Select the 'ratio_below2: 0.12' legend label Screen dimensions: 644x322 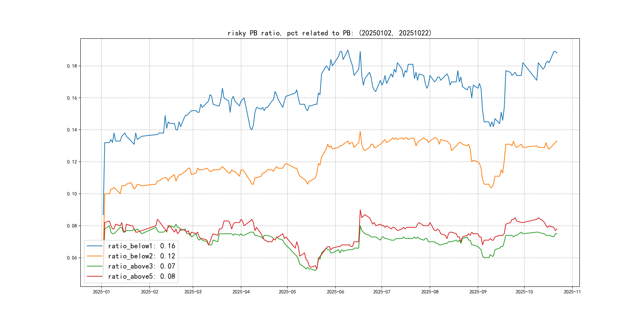click(x=142, y=256)
